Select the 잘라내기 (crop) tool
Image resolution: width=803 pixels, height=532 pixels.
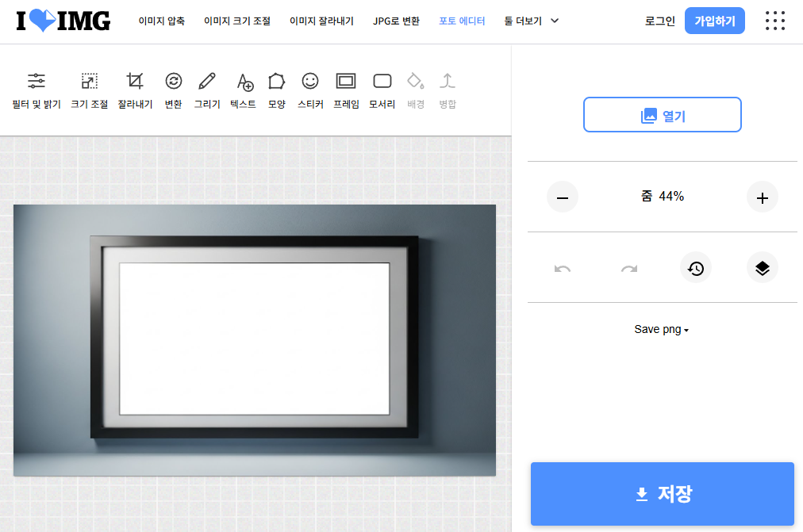coord(134,87)
